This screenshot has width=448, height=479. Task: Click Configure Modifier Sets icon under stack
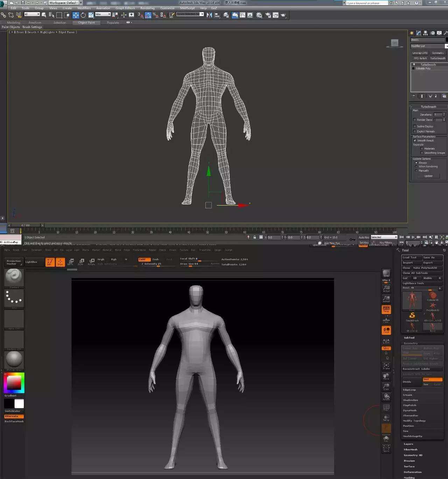[444, 96]
